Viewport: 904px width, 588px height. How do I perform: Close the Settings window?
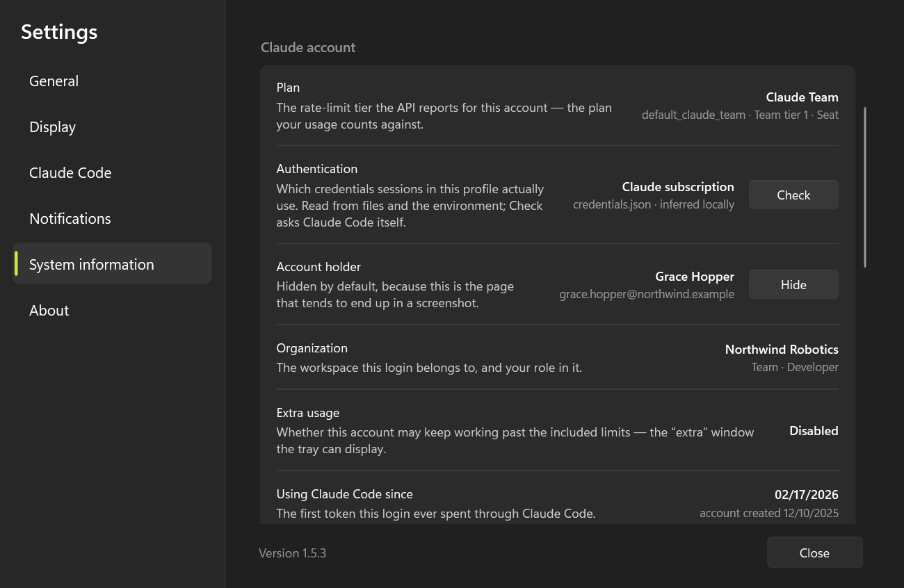(814, 553)
